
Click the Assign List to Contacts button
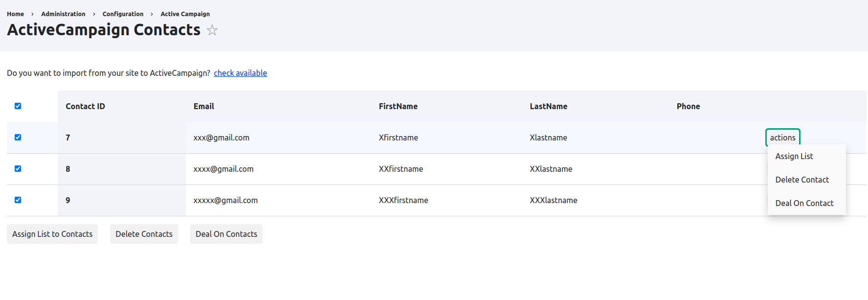52,234
